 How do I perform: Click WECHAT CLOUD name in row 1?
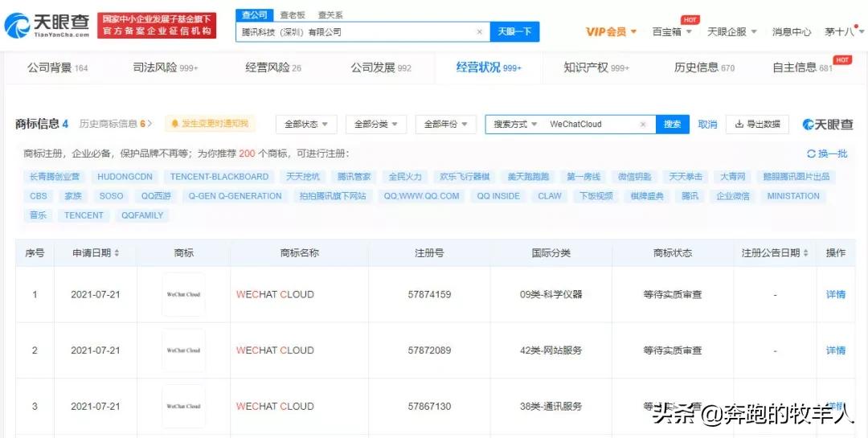275,295
